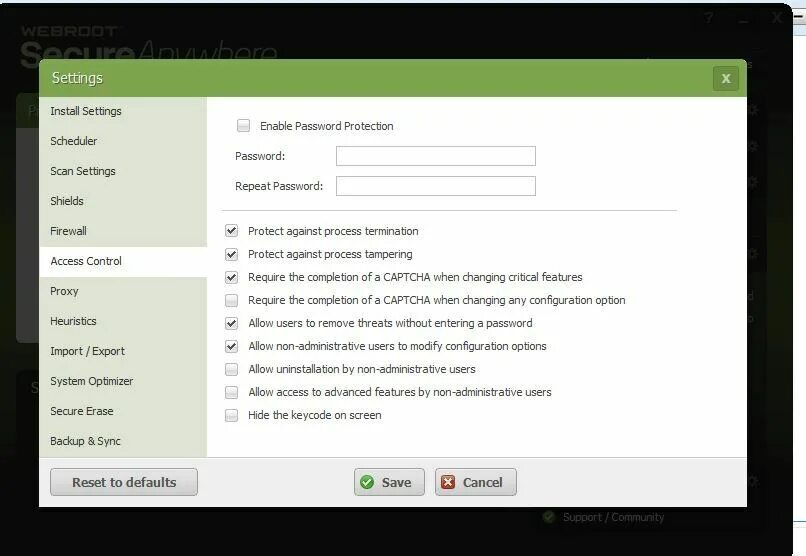Image resolution: width=806 pixels, height=556 pixels.
Task: Go to Shields settings
Action: pos(123,201)
